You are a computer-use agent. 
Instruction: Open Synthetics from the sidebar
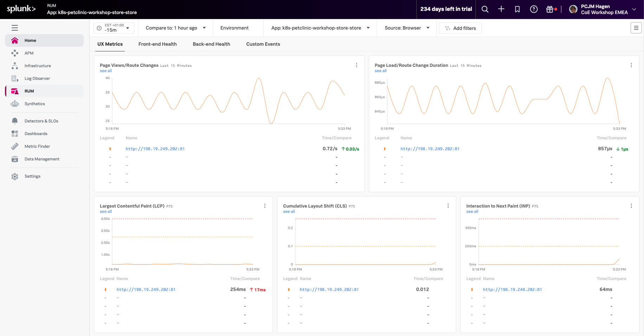34,104
